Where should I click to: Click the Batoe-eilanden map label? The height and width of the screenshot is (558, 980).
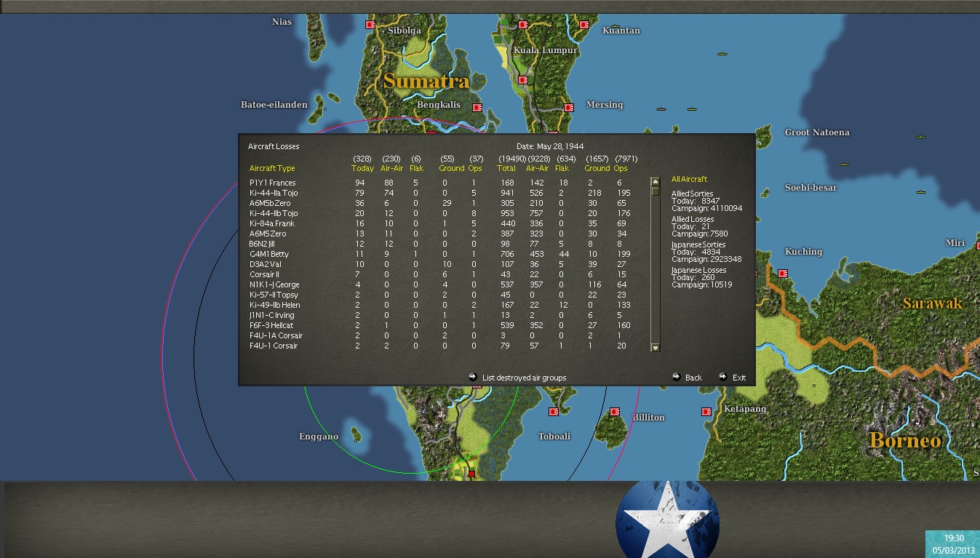tap(274, 105)
